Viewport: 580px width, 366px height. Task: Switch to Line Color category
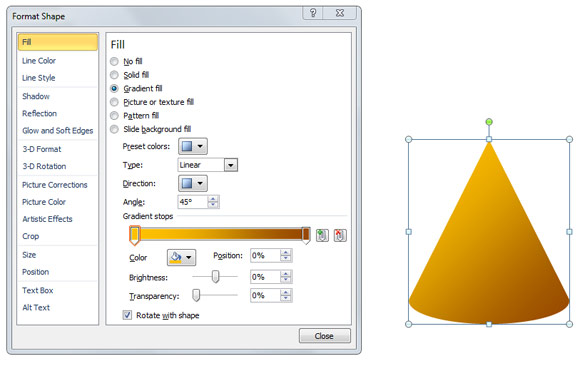(x=39, y=61)
